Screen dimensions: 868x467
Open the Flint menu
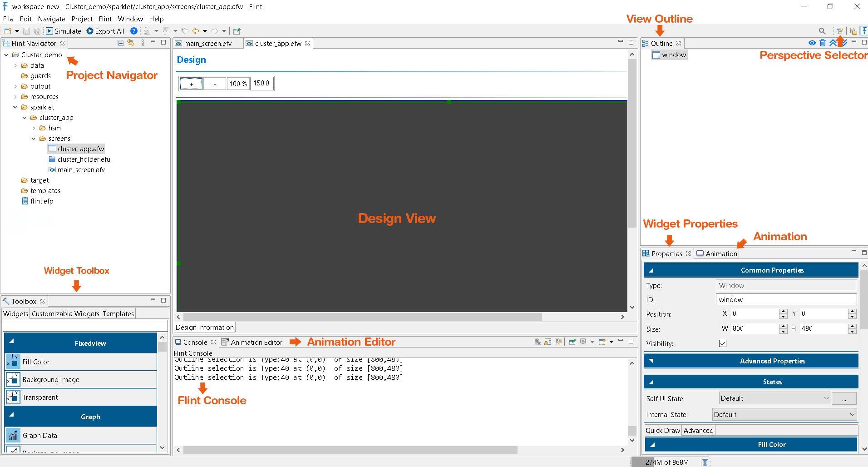coord(105,19)
